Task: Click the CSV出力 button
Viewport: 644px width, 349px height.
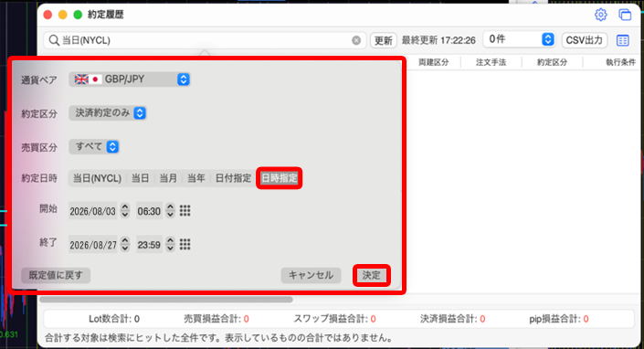Action: [x=584, y=40]
